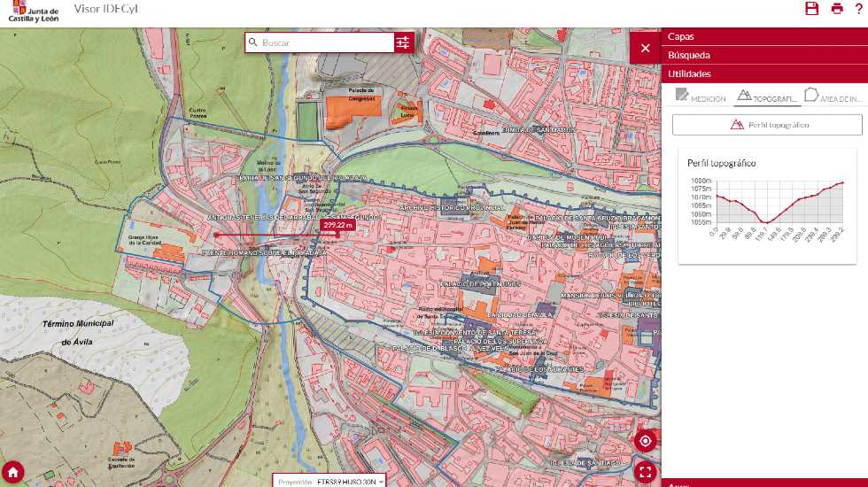
Task: Collapse the Utilidades section
Action: point(764,73)
